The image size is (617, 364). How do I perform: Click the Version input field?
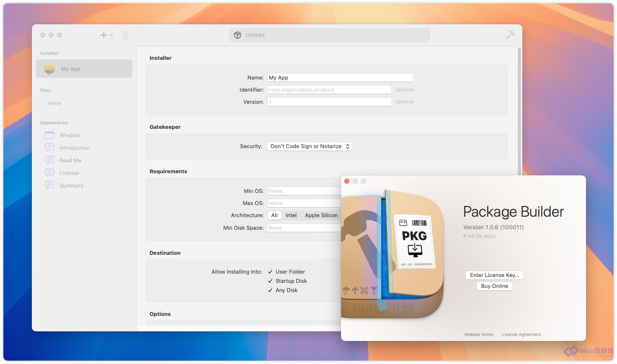click(x=329, y=102)
